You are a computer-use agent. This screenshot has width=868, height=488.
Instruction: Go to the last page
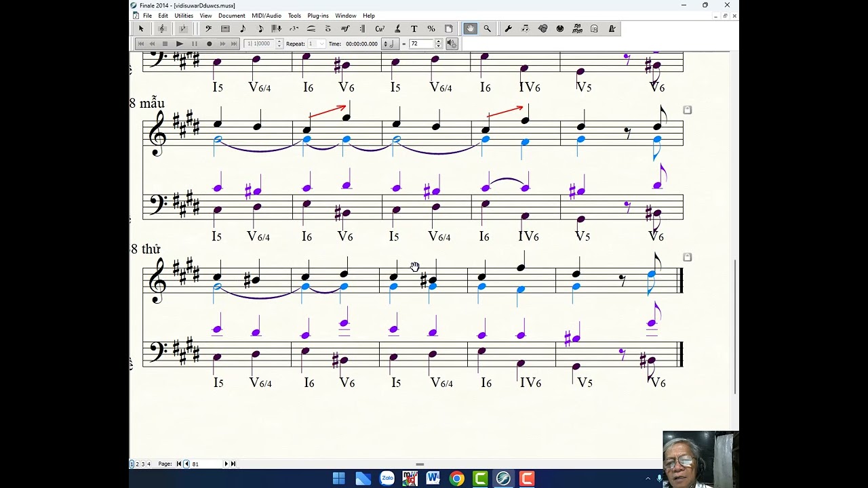[233, 464]
